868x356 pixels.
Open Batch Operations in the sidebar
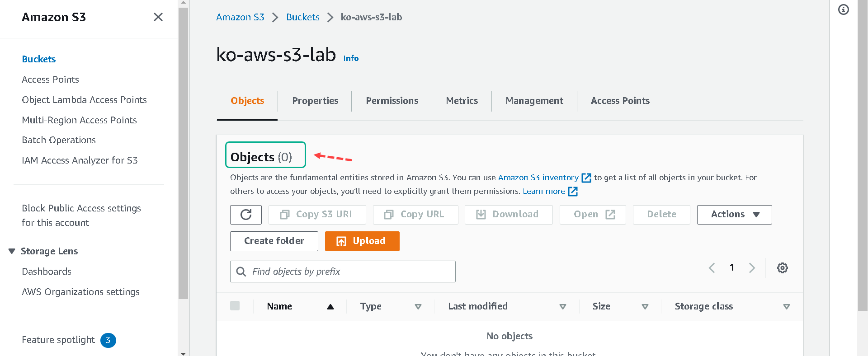click(59, 140)
